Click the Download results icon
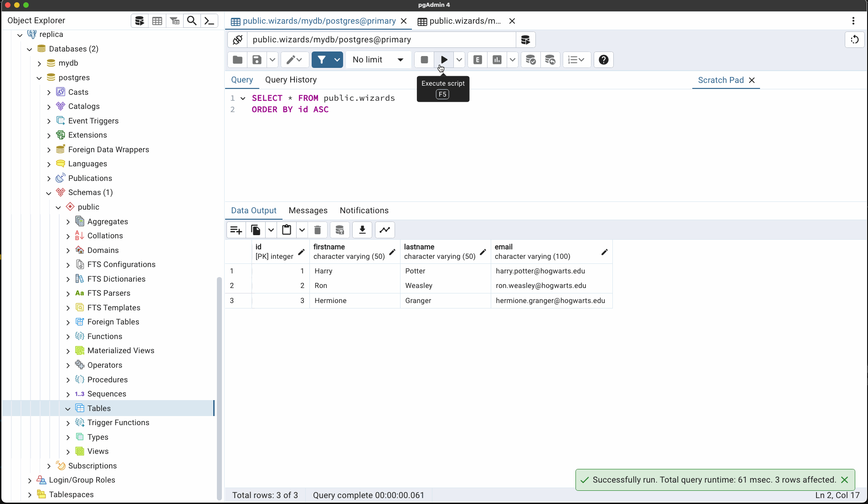 click(362, 230)
